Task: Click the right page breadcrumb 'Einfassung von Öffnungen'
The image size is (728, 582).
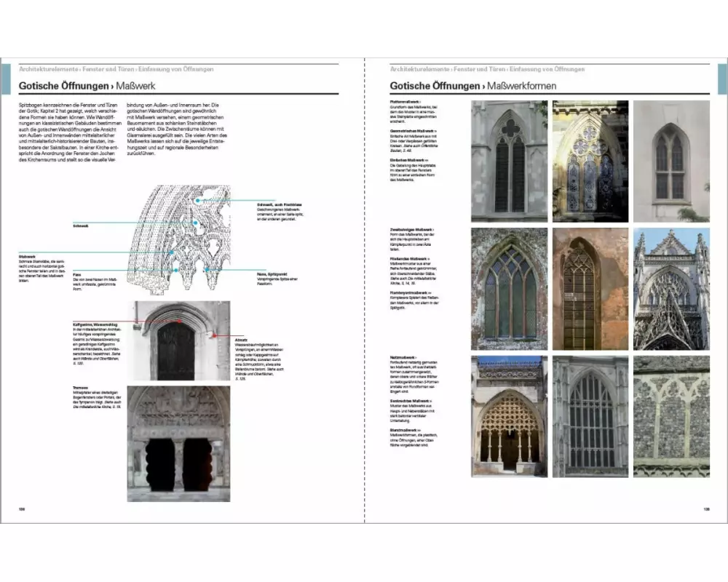Action: [547, 69]
